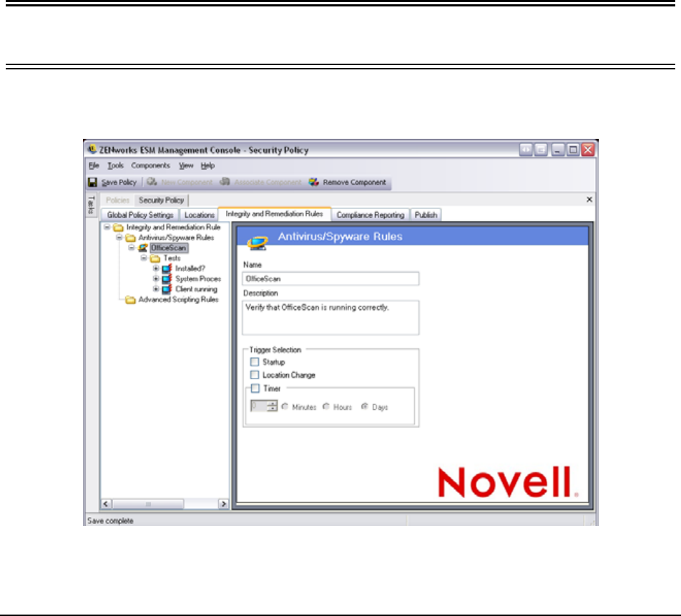The height and width of the screenshot is (616, 681).
Task: Click in the Name field containing OfficeScan
Action: tap(330, 279)
